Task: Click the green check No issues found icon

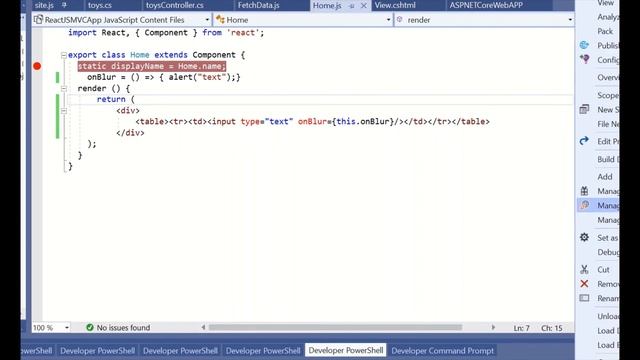Action: click(90, 327)
